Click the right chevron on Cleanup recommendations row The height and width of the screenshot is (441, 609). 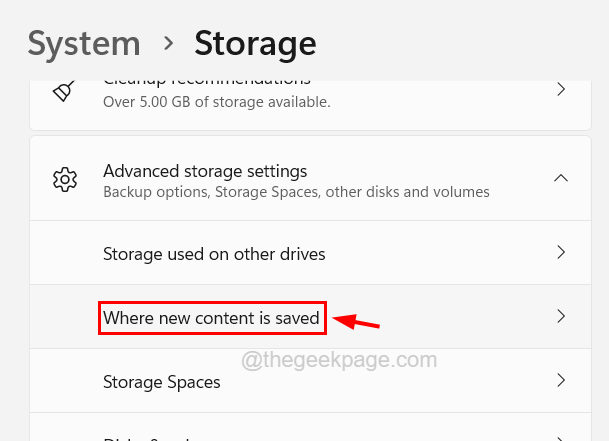(561, 90)
